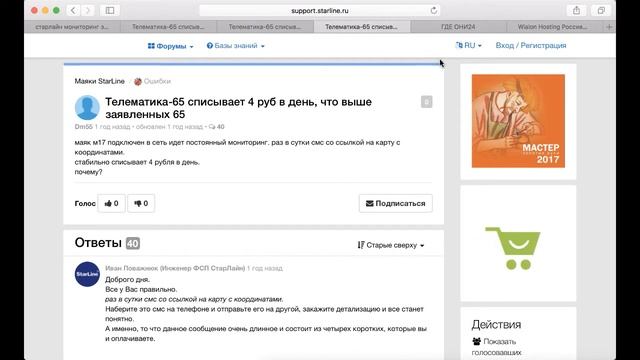Viewport: 640px width, 360px height.
Task: Open the 'Старые сверху' sort dropdown
Action: (x=391, y=245)
